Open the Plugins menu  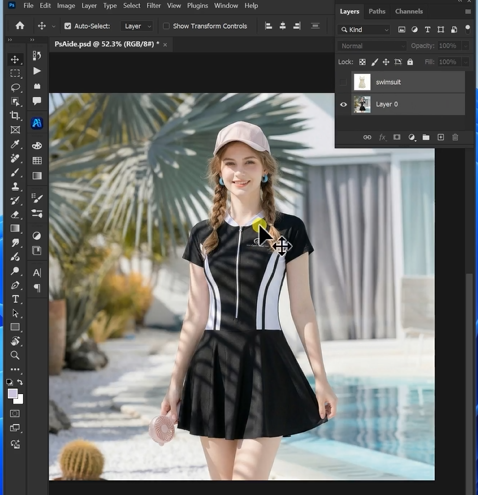(x=197, y=6)
